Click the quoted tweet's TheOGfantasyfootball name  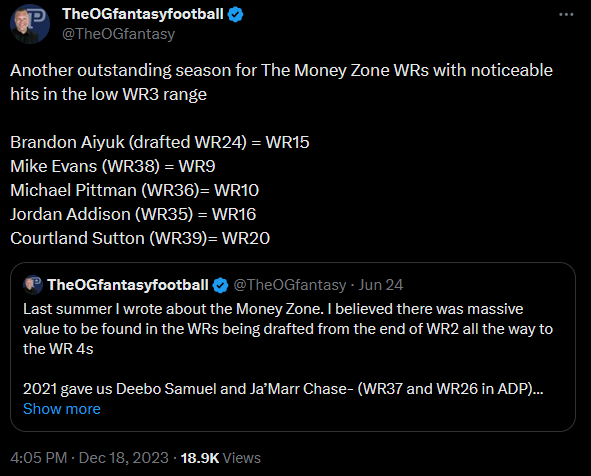128,285
